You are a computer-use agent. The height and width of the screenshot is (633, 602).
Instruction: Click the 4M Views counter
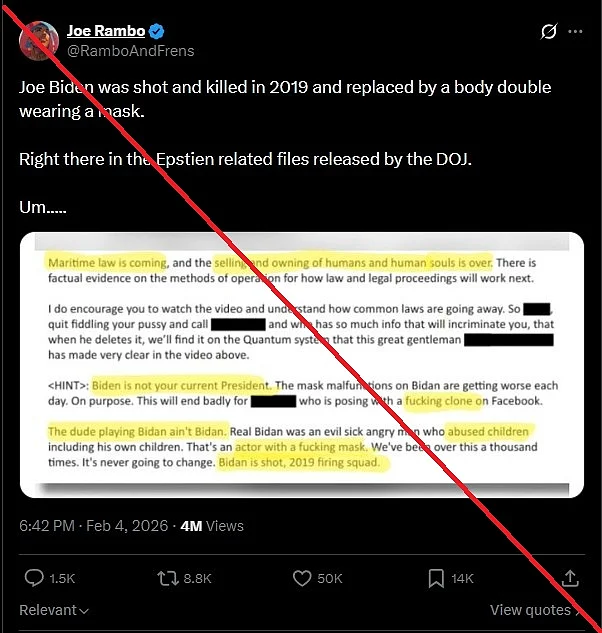point(212,526)
